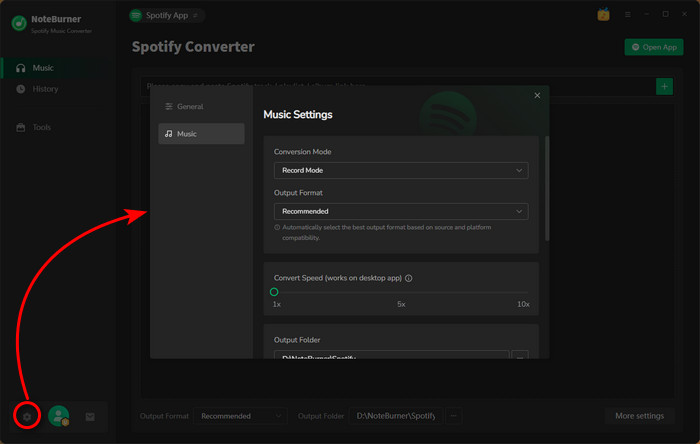The height and width of the screenshot is (444, 700).
Task: Browse output folder from bottom bar
Action: coord(453,416)
